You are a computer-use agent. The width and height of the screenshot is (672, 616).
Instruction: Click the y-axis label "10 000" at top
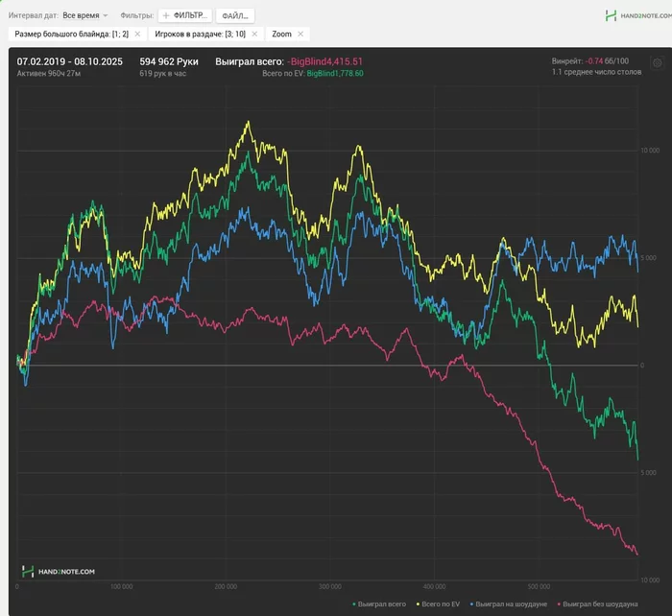650,151
